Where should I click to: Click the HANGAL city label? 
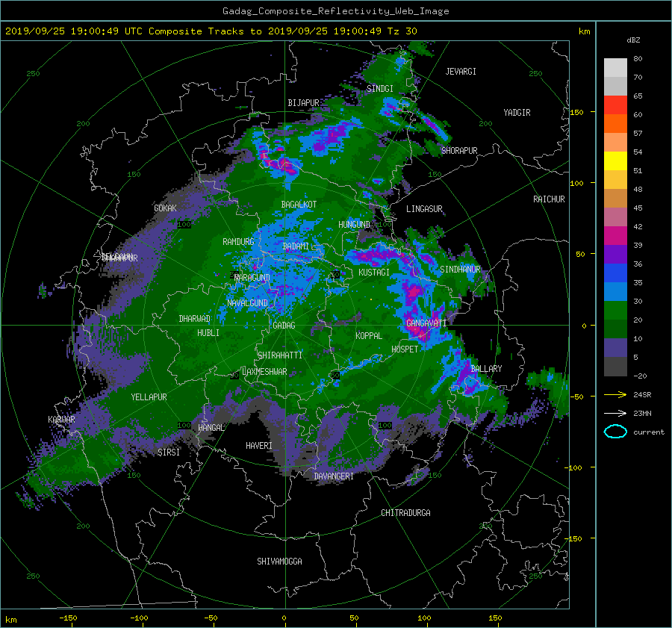pos(211,428)
